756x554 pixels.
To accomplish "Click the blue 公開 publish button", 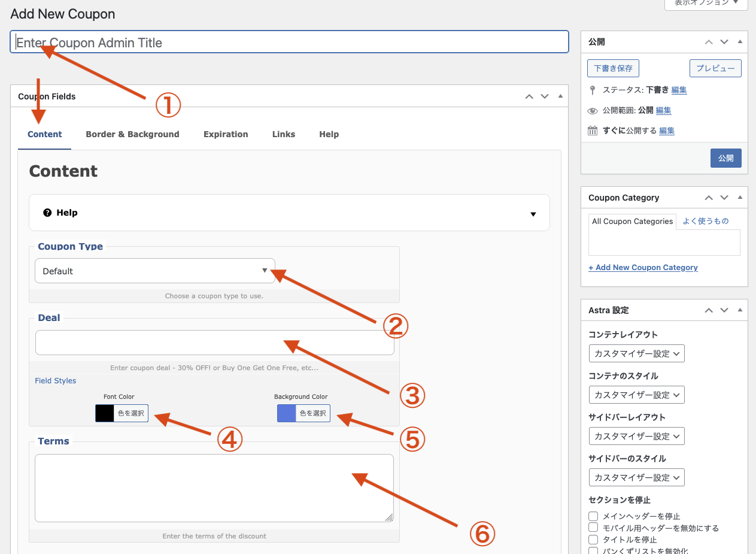I will [x=725, y=158].
